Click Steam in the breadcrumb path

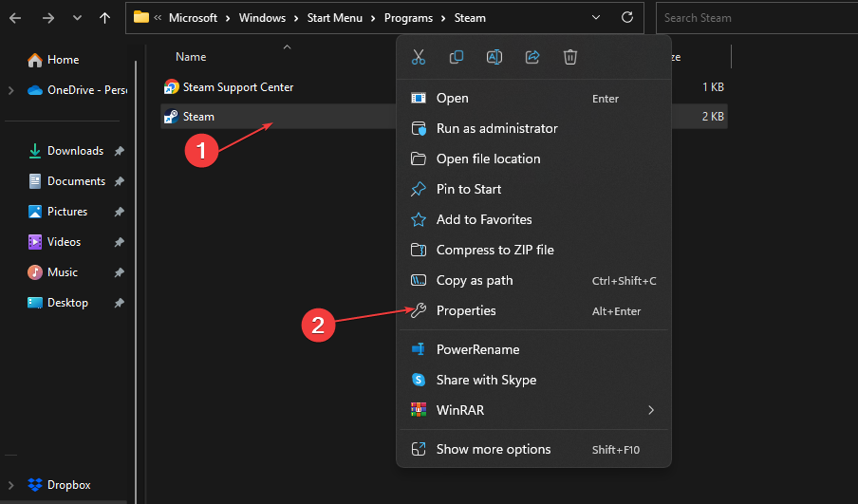point(470,18)
